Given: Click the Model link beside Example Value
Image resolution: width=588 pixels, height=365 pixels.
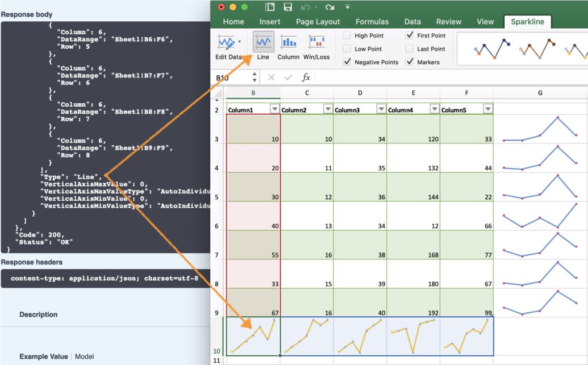Looking at the screenshot, I should click(84, 356).
